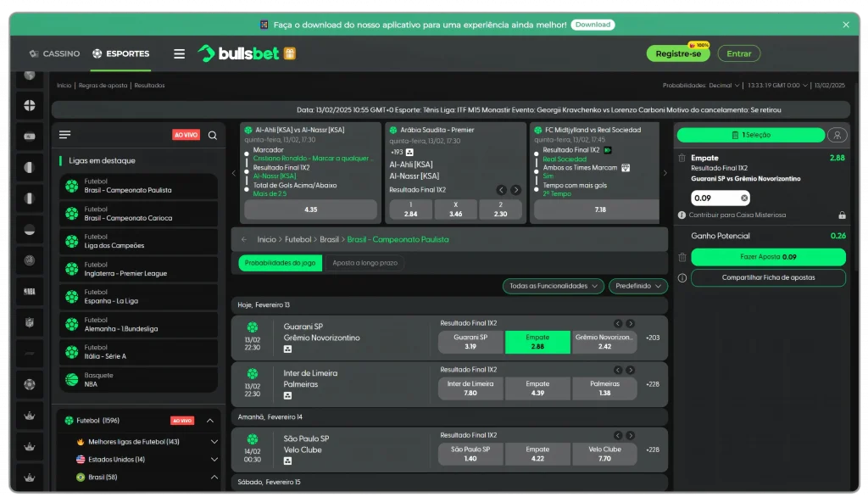Open the sports search icon
Image resolution: width=868 pixels, height=497 pixels.
coord(213,135)
